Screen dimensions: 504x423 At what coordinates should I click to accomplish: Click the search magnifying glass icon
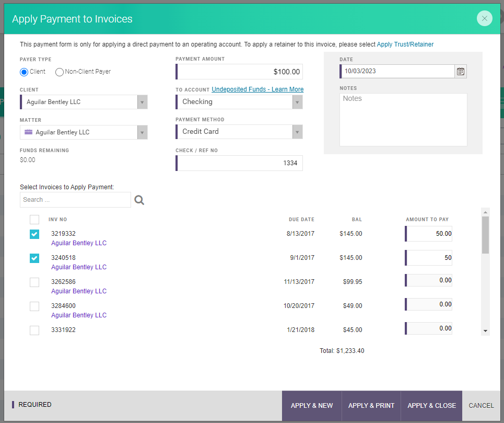tap(139, 199)
